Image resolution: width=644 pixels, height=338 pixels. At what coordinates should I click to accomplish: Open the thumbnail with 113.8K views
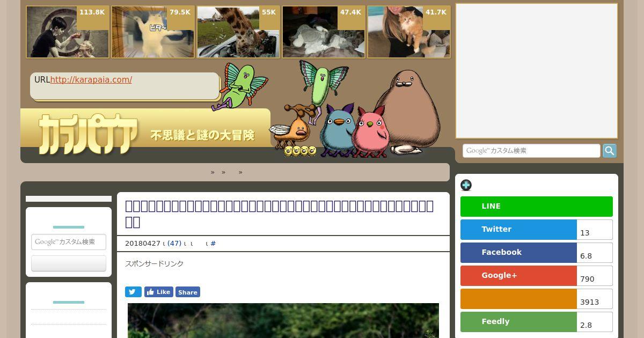68,32
